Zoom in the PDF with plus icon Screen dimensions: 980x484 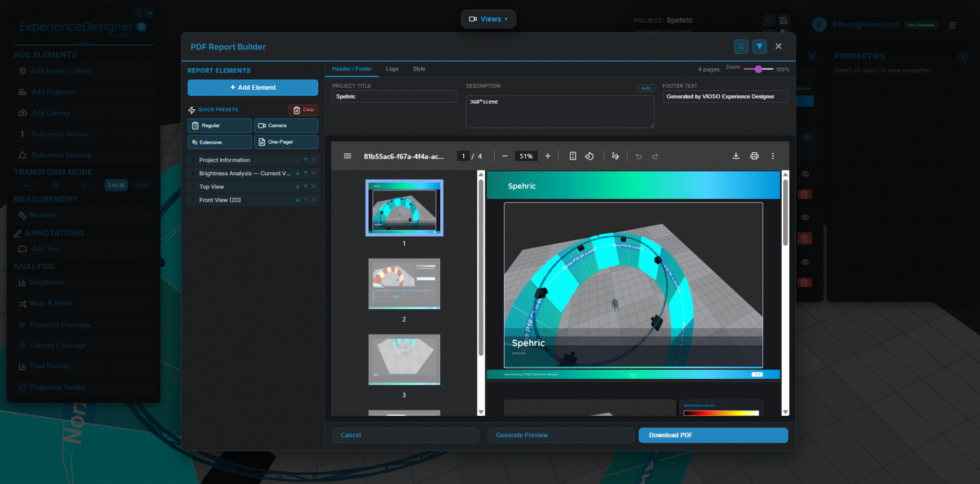click(x=548, y=156)
